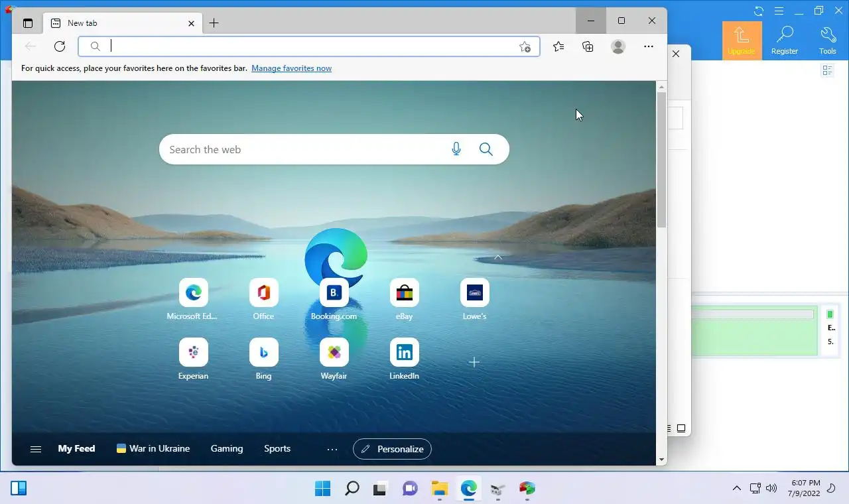Click Manage favorites now link
Screen dimensions: 849x504
coord(291,68)
